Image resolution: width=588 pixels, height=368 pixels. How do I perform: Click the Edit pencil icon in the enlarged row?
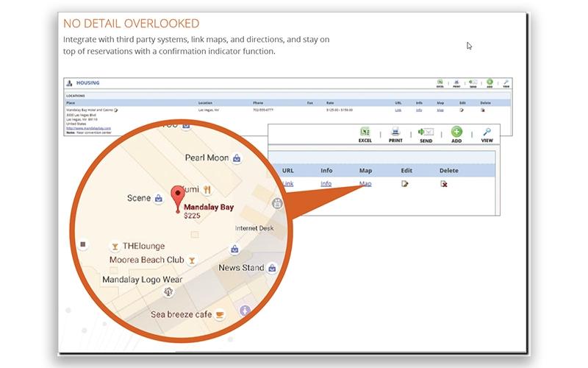coord(405,183)
